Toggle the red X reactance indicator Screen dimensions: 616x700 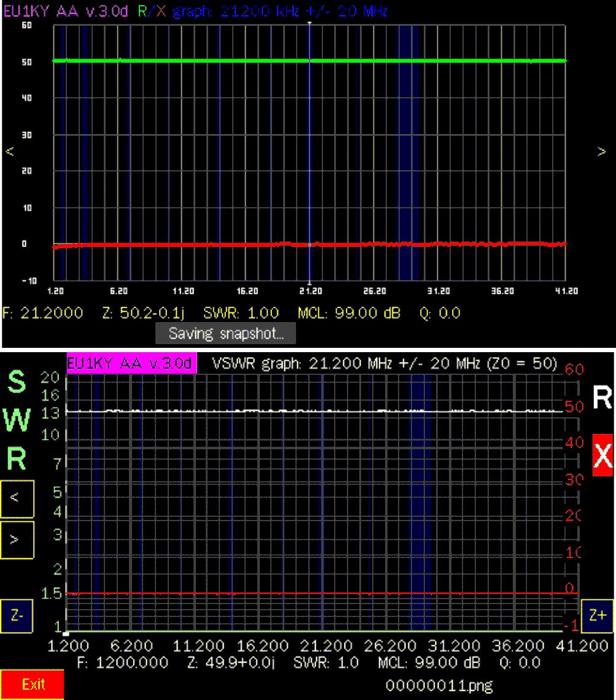tap(602, 455)
